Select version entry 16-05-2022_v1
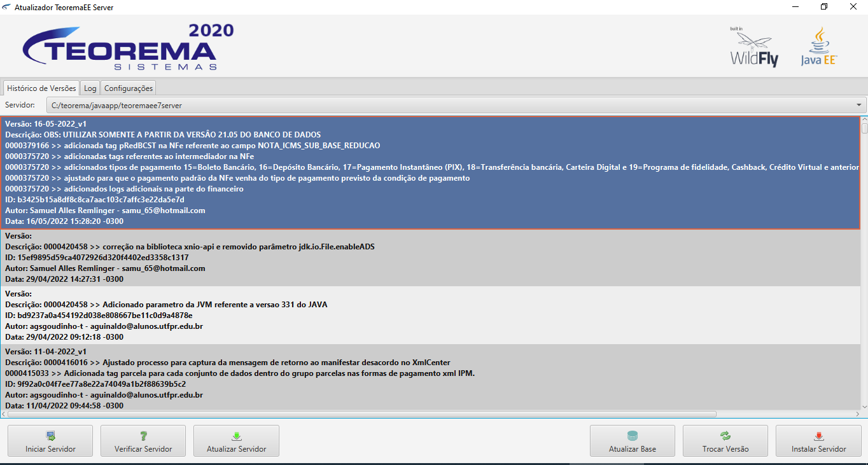868x465 pixels. (430, 172)
